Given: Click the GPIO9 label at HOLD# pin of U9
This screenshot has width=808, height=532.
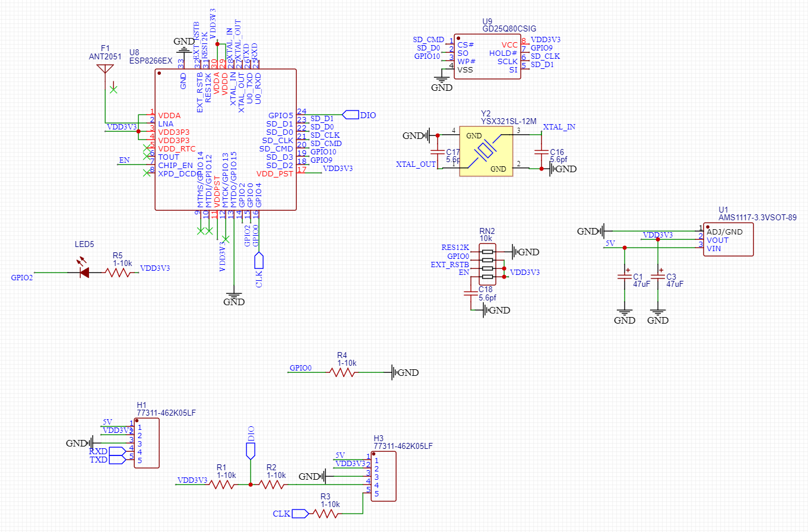Looking at the screenshot, I should [541, 48].
